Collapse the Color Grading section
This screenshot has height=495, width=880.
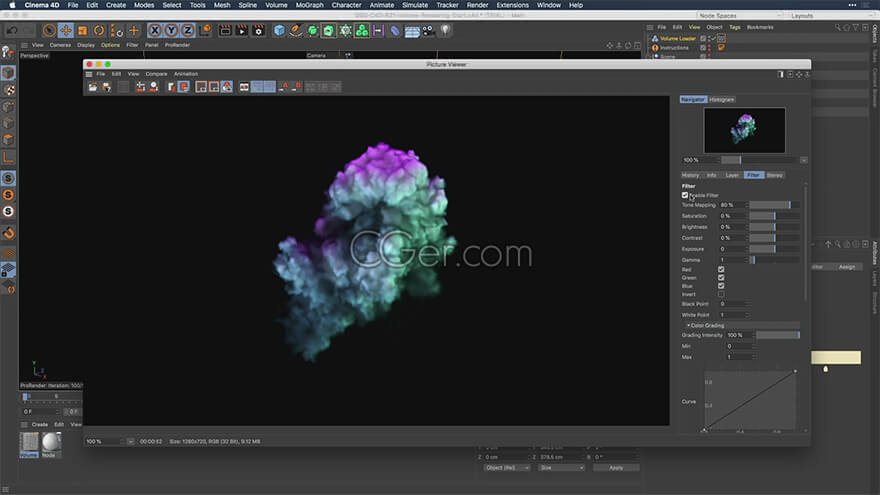click(x=689, y=326)
